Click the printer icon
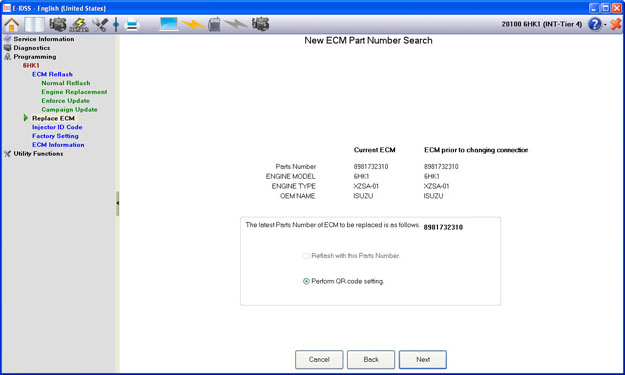This screenshot has width=625, height=375. pos(132,25)
